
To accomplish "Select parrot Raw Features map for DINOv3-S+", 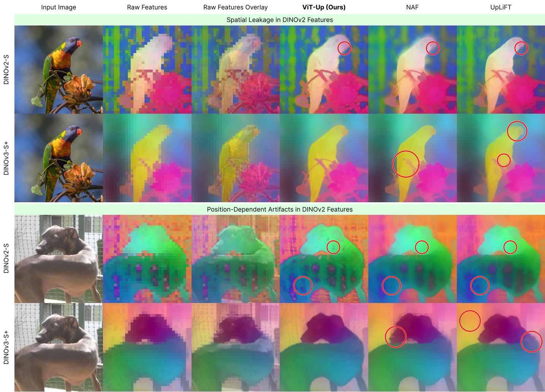I will (x=147, y=158).
